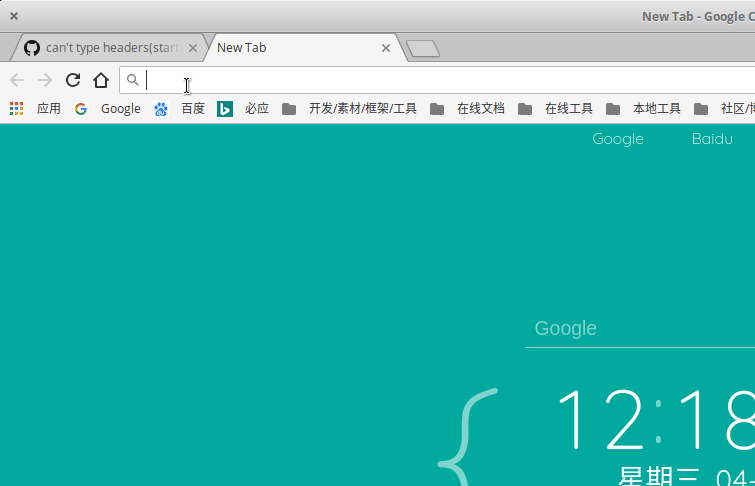Open the Google bookmark
Image resolution: width=755 pixels, height=486 pixels.
point(120,109)
